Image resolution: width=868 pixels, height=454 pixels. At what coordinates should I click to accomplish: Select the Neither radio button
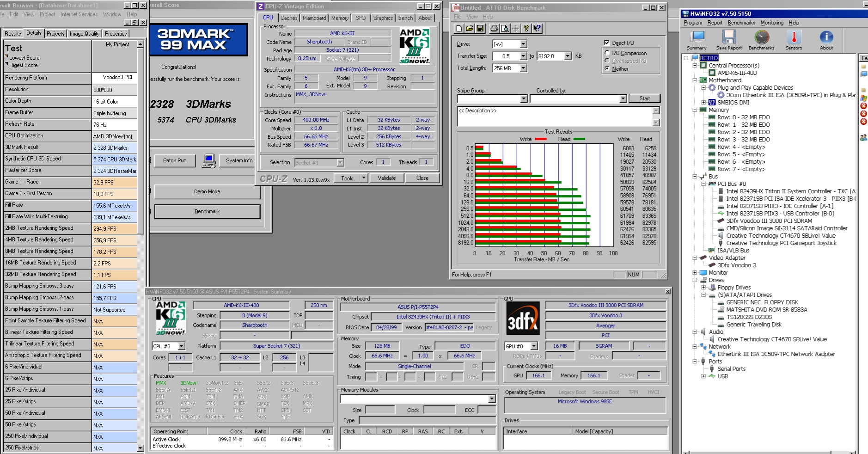click(x=607, y=68)
